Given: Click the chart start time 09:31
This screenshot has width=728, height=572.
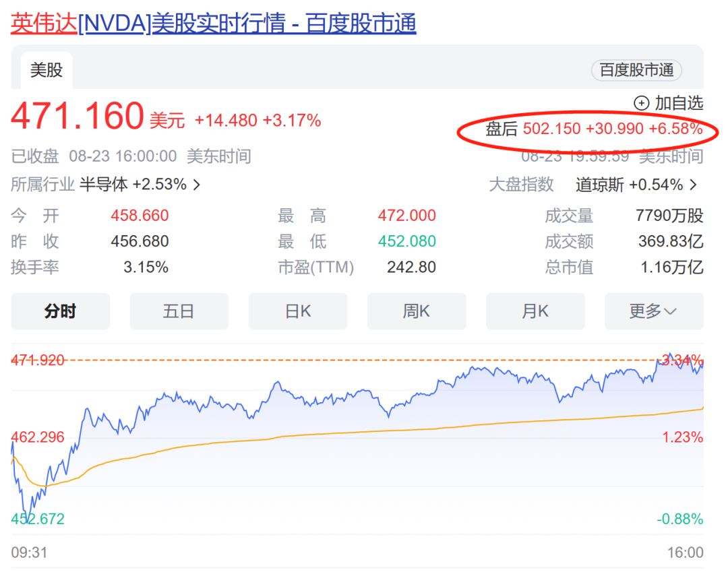Looking at the screenshot, I should click(29, 552).
